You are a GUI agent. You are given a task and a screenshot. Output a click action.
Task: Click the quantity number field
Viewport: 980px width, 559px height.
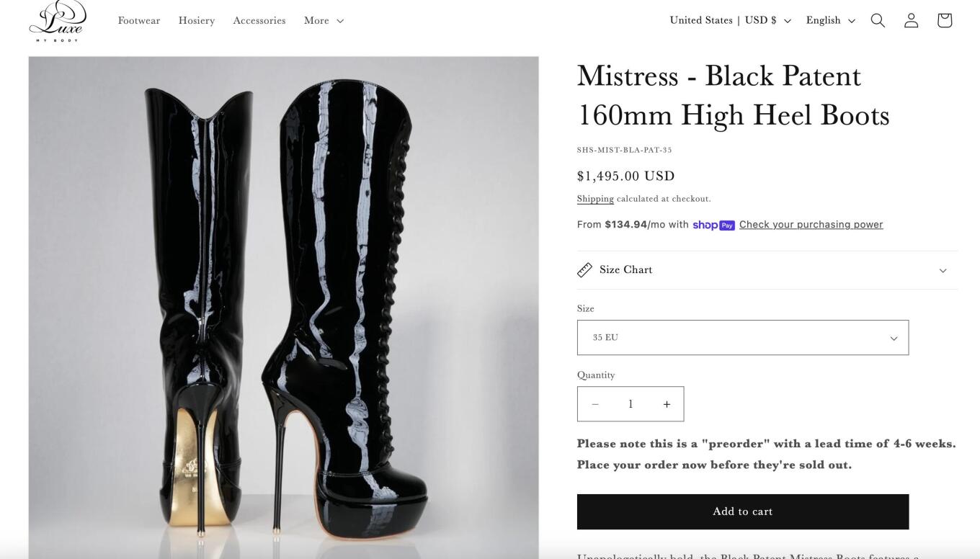pyautogui.click(x=631, y=404)
